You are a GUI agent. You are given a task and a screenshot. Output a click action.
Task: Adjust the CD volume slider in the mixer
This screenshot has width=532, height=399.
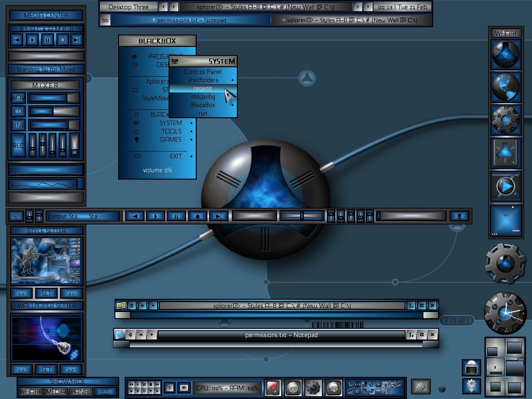click(54, 111)
